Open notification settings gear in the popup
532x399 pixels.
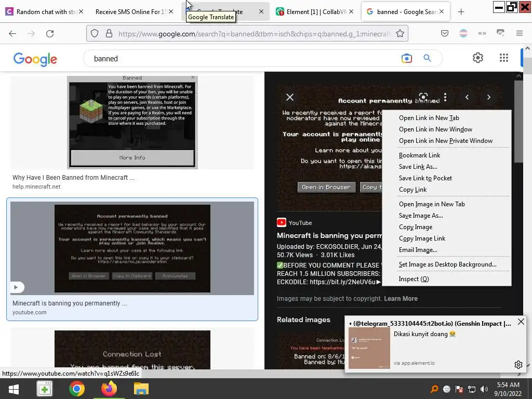tap(518, 364)
